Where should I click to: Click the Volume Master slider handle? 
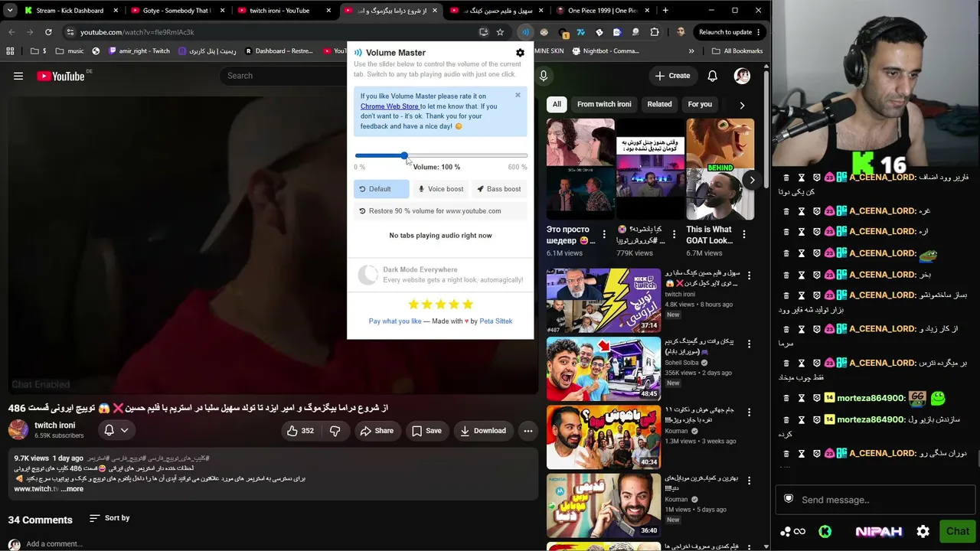point(404,155)
